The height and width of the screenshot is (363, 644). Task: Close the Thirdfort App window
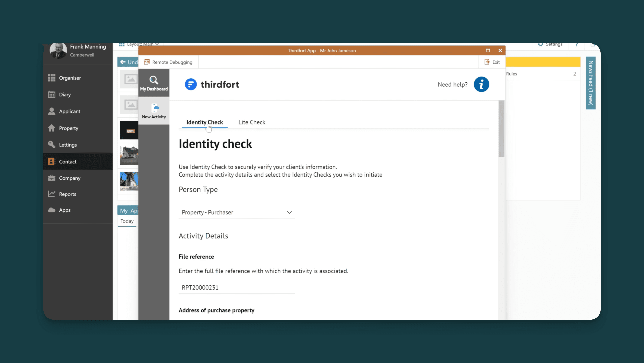pos(500,50)
